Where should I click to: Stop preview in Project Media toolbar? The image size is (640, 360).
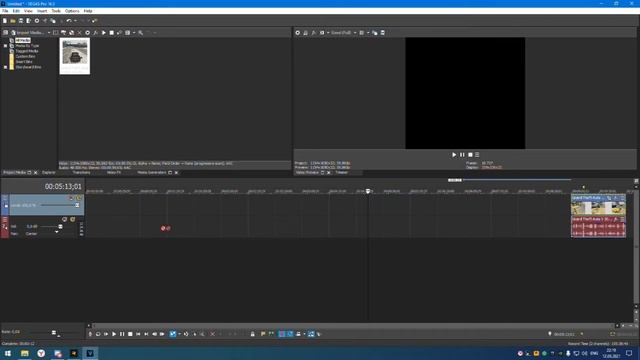tap(111, 33)
